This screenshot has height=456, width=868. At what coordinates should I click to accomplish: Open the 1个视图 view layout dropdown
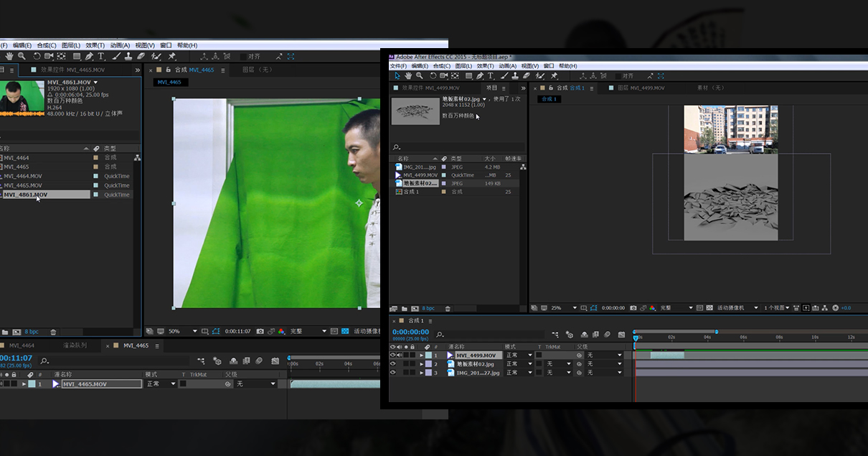[x=777, y=308]
